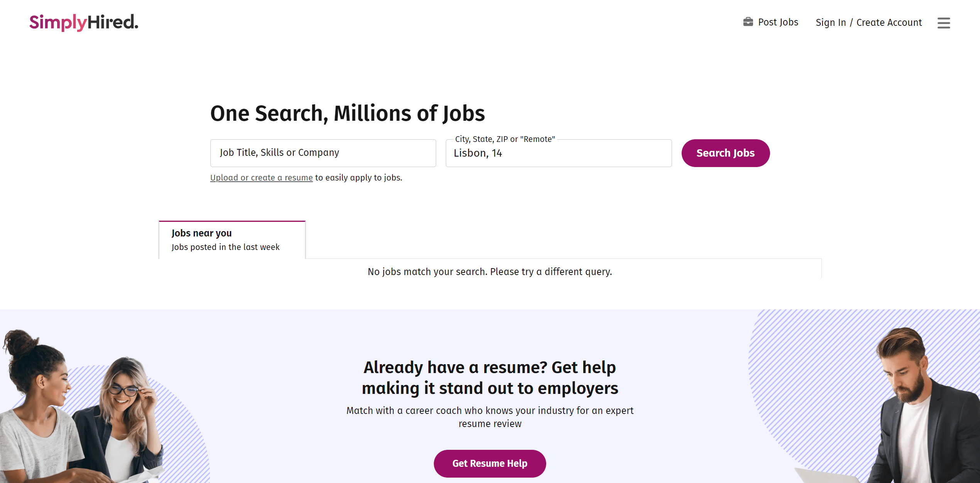Select the Lisbon, 14 location text
Viewport: 980px width, 483px height.
point(477,153)
